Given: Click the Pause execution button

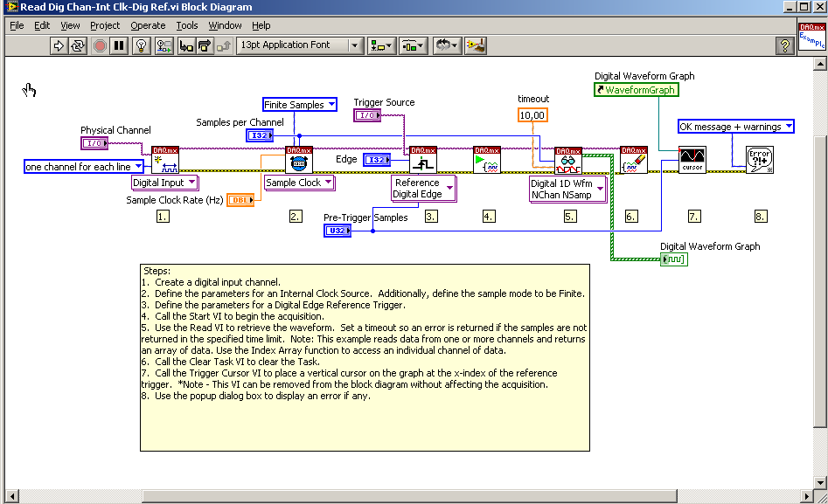Looking at the screenshot, I should click(x=119, y=45).
